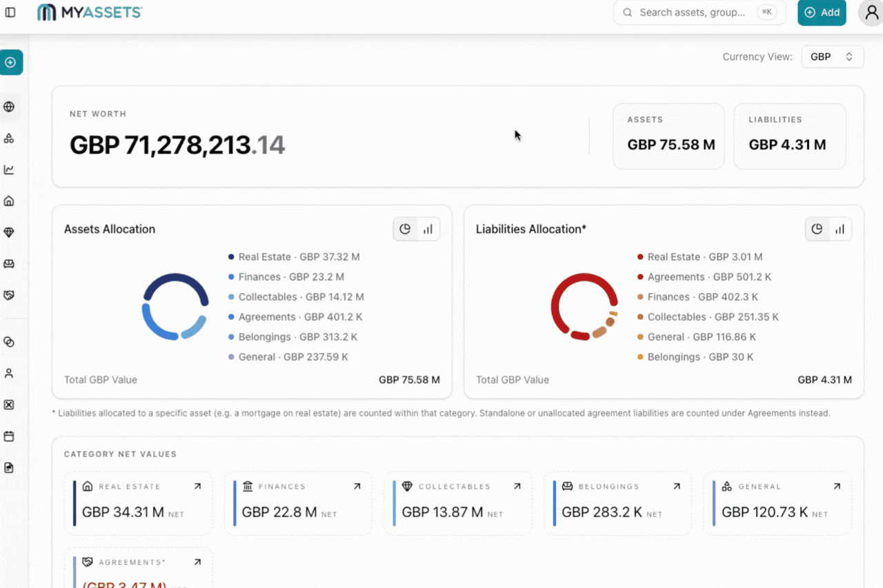Toggle the sidebar panel icon beside the logo
883x588 pixels.
(10, 12)
